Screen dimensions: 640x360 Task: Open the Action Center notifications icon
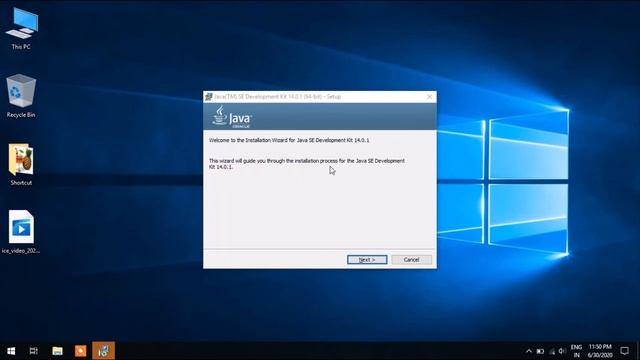point(624,351)
